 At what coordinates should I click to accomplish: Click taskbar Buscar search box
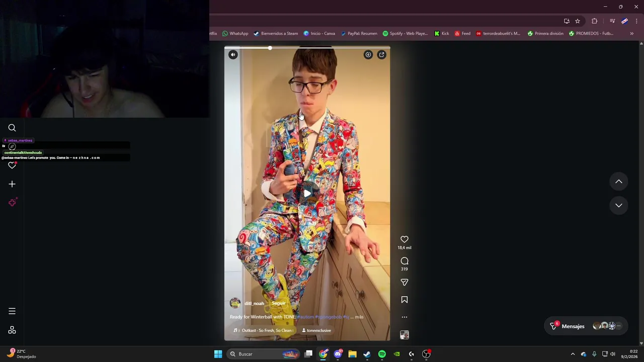pyautogui.click(x=264, y=354)
